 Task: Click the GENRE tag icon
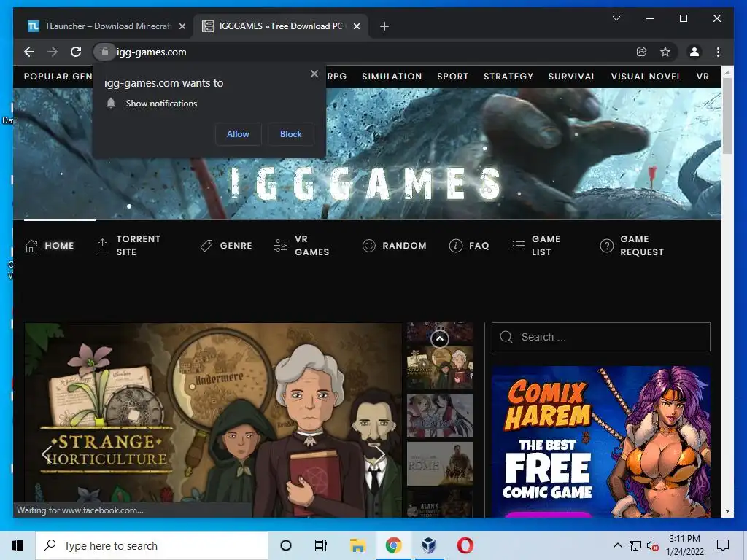[206, 246]
